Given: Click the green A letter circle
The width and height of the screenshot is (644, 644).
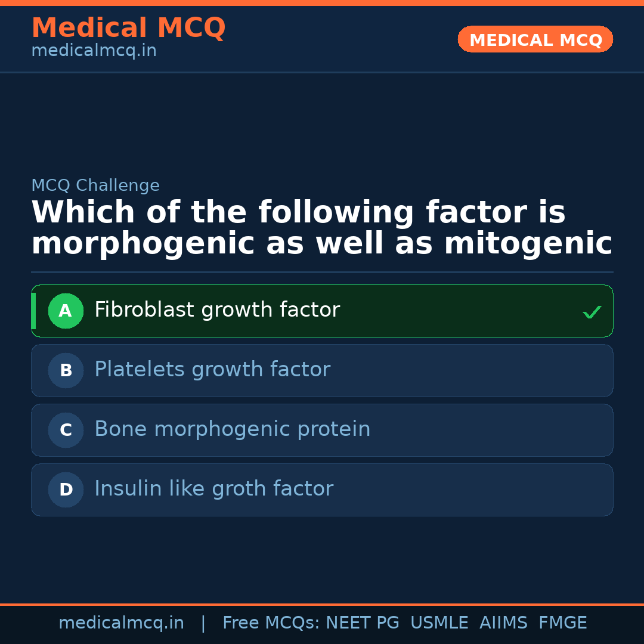Looking at the screenshot, I should pos(66,311).
